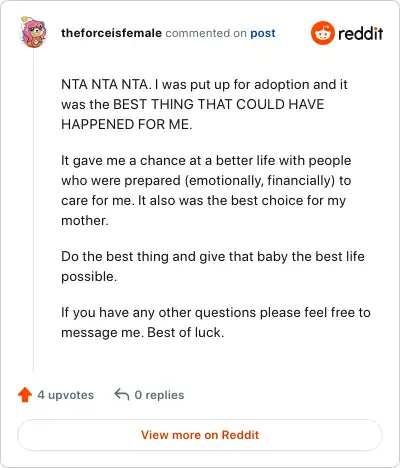Click the "message me. Best of luck." line
The height and width of the screenshot is (468, 400).
point(142,332)
